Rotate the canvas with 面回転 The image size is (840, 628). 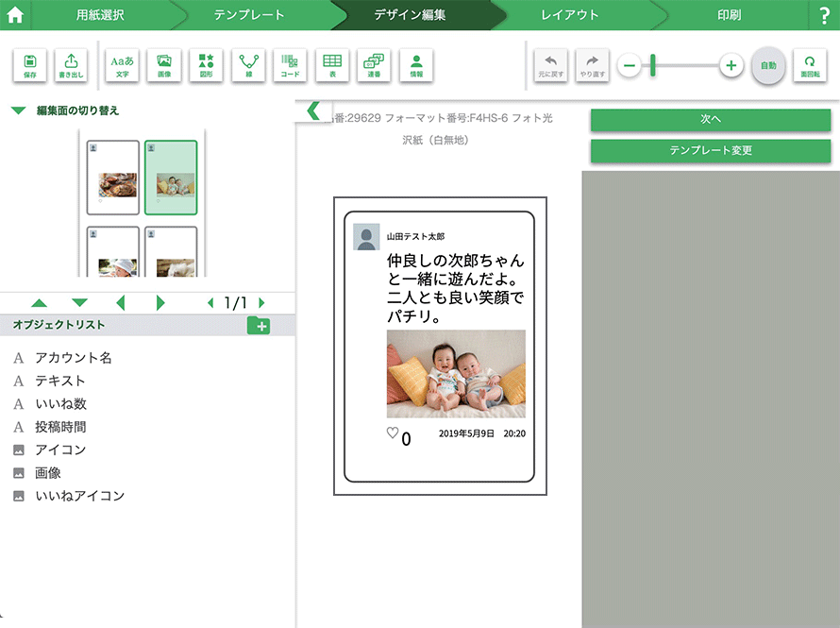[x=809, y=65]
